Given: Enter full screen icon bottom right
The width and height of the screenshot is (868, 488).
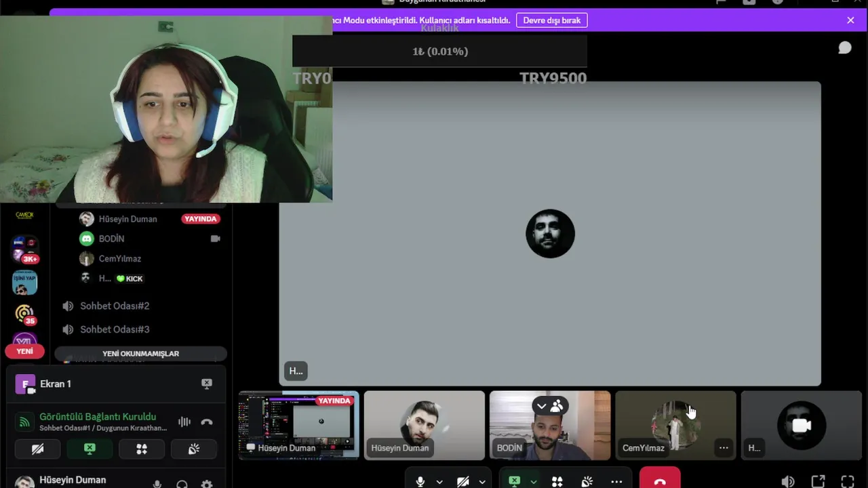Looking at the screenshot, I should coord(848,481).
